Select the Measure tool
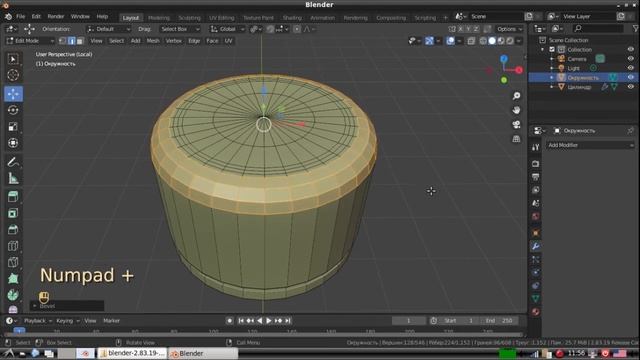The height and width of the screenshot is (360, 640). pos(13,178)
